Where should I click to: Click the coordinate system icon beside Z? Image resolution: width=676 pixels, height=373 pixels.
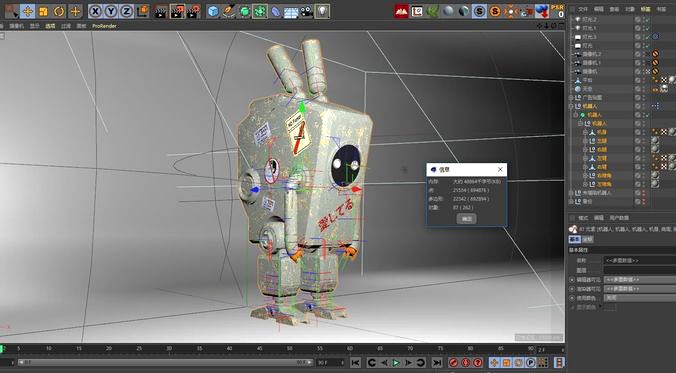[143, 11]
